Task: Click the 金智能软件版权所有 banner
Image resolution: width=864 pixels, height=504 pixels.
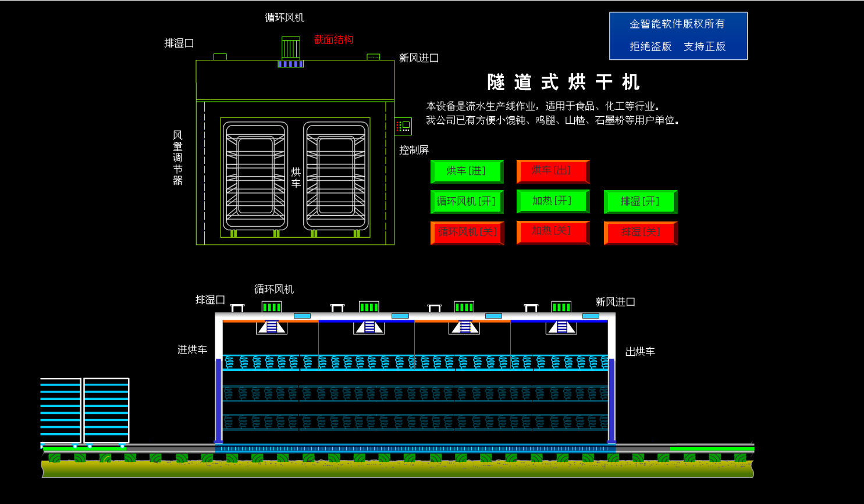Action: pyautogui.click(x=678, y=35)
